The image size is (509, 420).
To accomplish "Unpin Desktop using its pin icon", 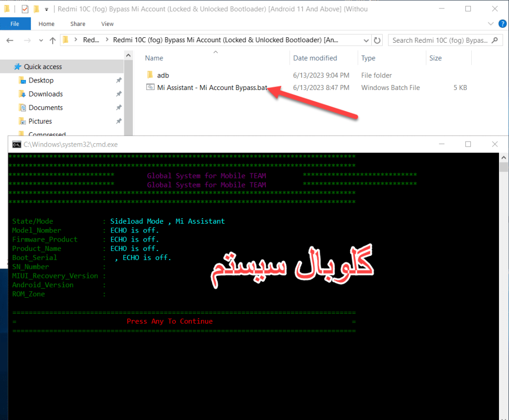I will [x=119, y=80].
